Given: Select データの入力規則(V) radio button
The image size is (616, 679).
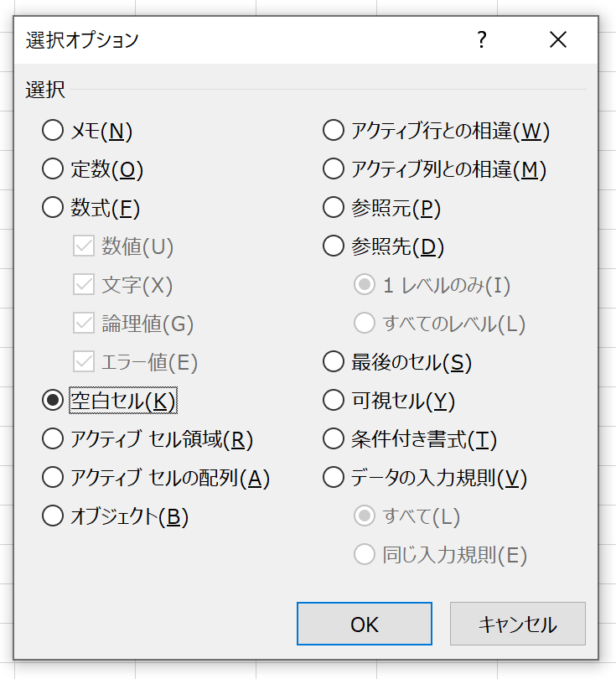Looking at the screenshot, I should (334, 477).
